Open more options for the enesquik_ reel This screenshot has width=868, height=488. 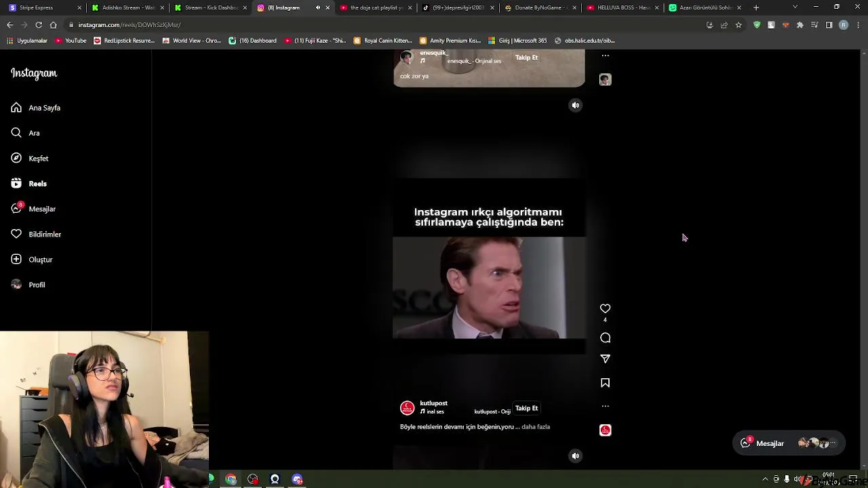coord(605,56)
